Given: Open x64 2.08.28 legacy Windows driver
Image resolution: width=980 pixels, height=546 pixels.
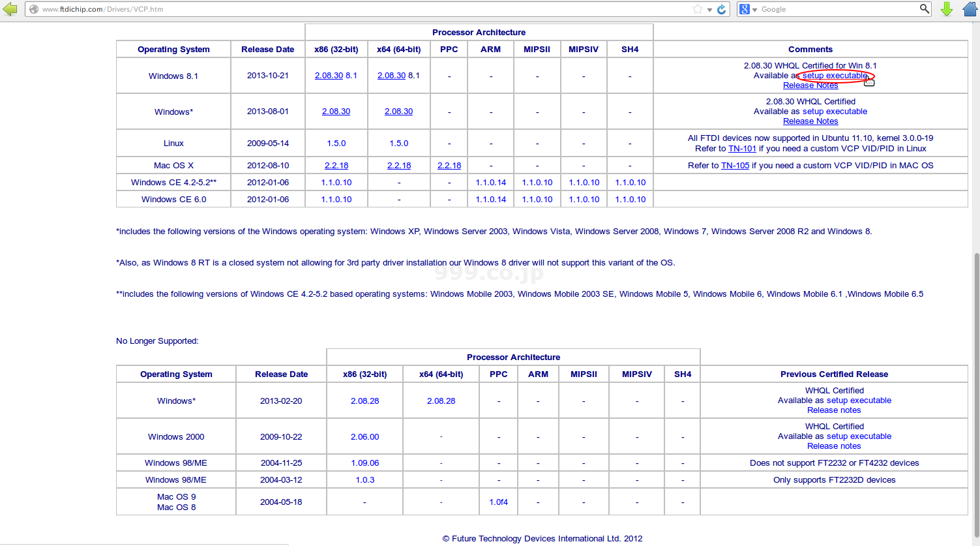Looking at the screenshot, I should pyautogui.click(x=441, y=401).
